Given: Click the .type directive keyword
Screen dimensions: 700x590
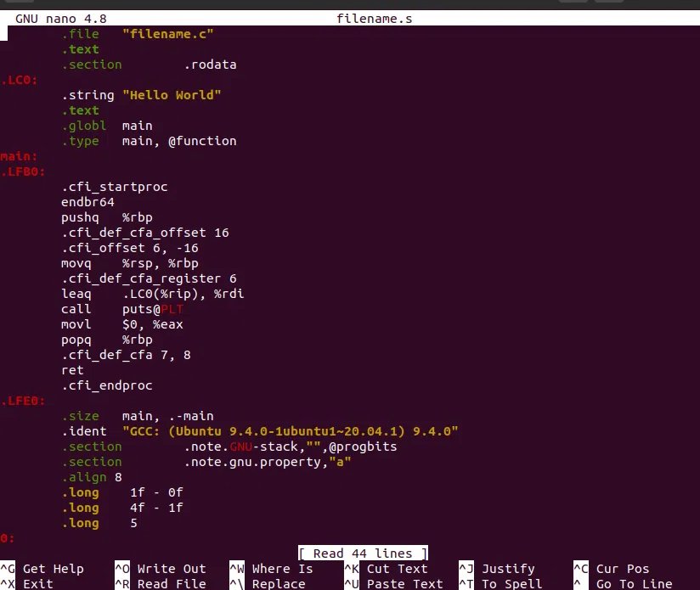Looking at the screenshot, I should (80, 141).
